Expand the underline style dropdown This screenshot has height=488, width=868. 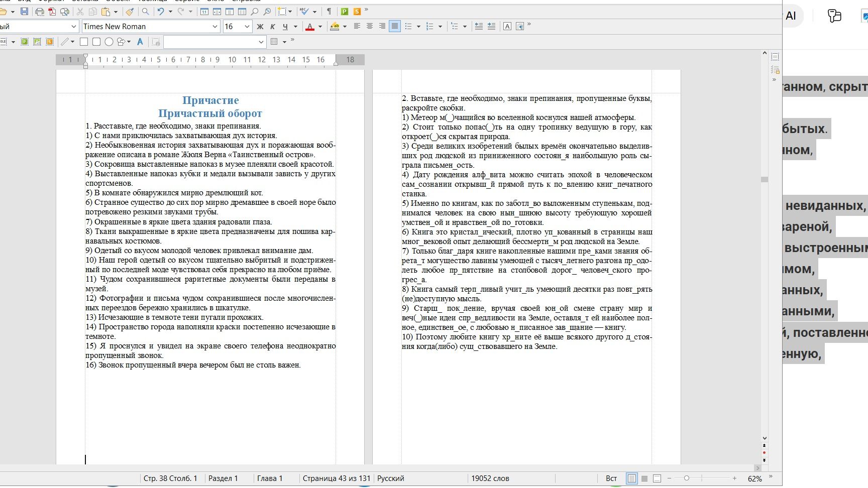[295, 27]
